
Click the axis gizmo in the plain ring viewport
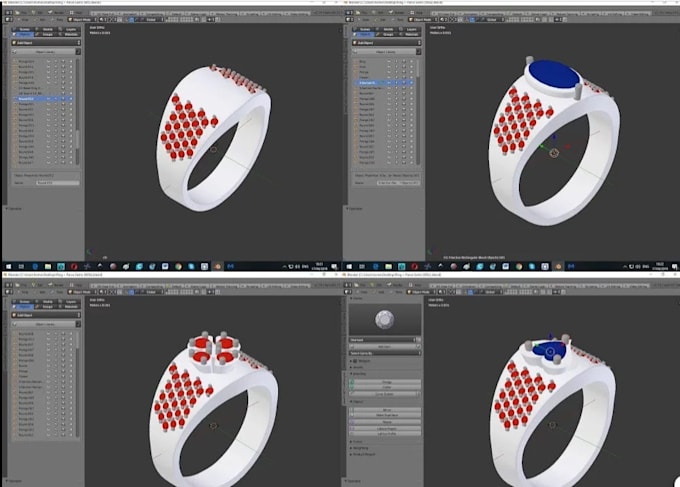tap(90, 251)
